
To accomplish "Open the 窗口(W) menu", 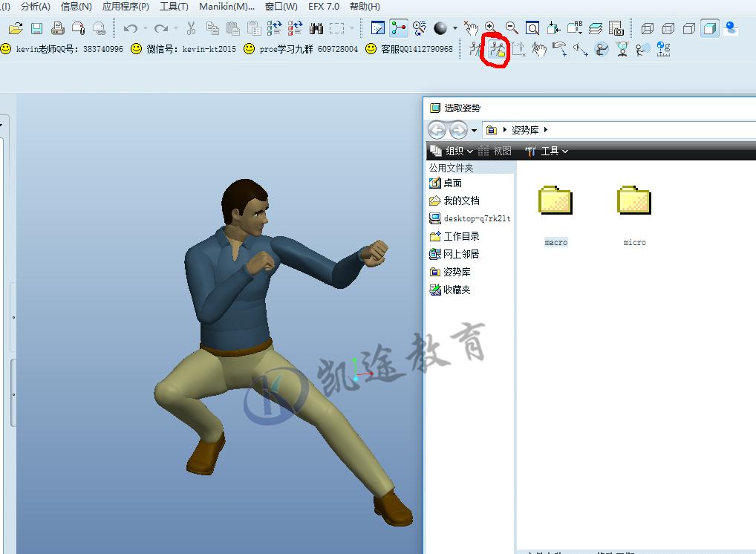I will coord(280,6).
